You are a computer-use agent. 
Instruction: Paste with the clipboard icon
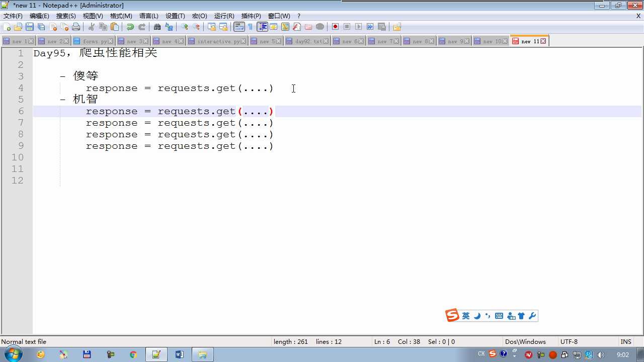point(115,27)
